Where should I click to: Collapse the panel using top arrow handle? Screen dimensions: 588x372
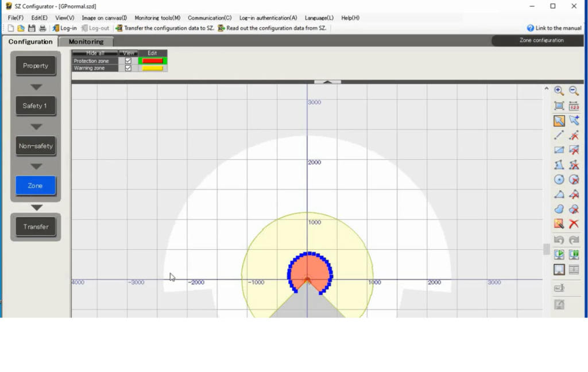tap(327, 82)
